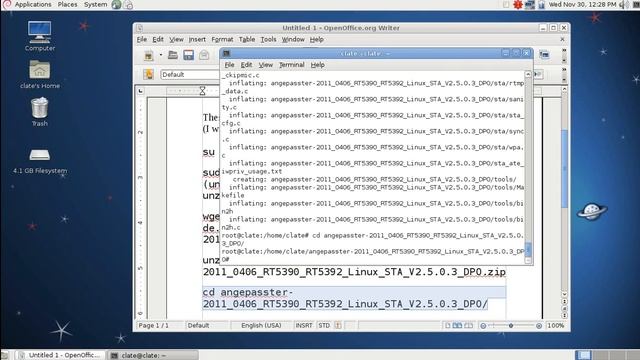The width and height of the screenshot is (640, 360).
Task: Click the Styles and Formatting icon in Writer
Action: pos(149,74)
